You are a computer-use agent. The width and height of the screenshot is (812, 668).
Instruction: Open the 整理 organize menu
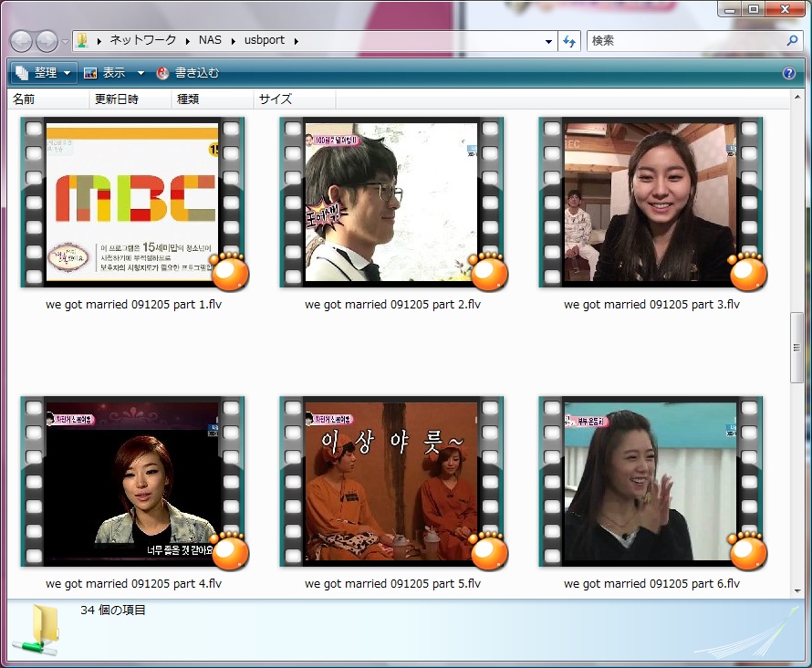coord(43,73)
